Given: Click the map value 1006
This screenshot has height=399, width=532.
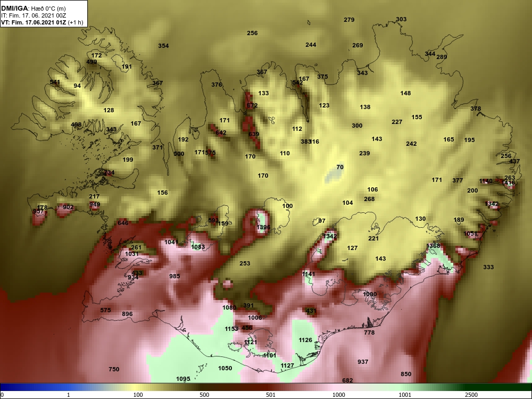Looking at the screenshot, I should click(x=255, y=318).
